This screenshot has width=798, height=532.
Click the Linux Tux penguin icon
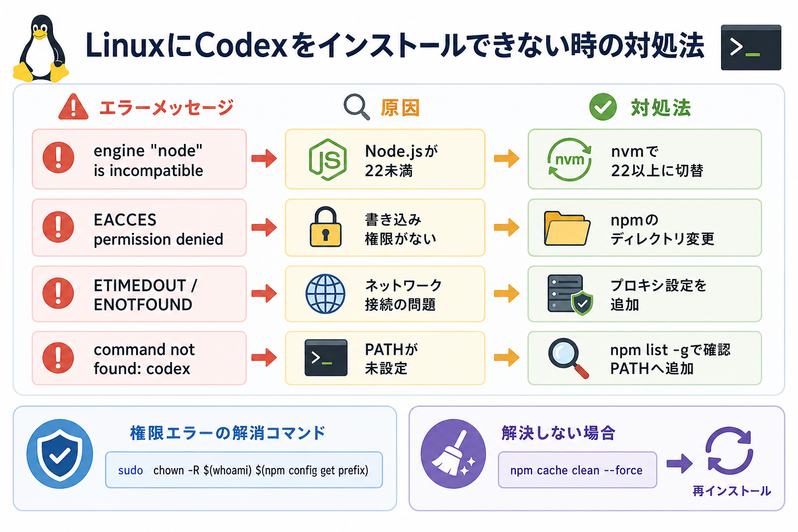pyautogui.click(x=41, y=48)
